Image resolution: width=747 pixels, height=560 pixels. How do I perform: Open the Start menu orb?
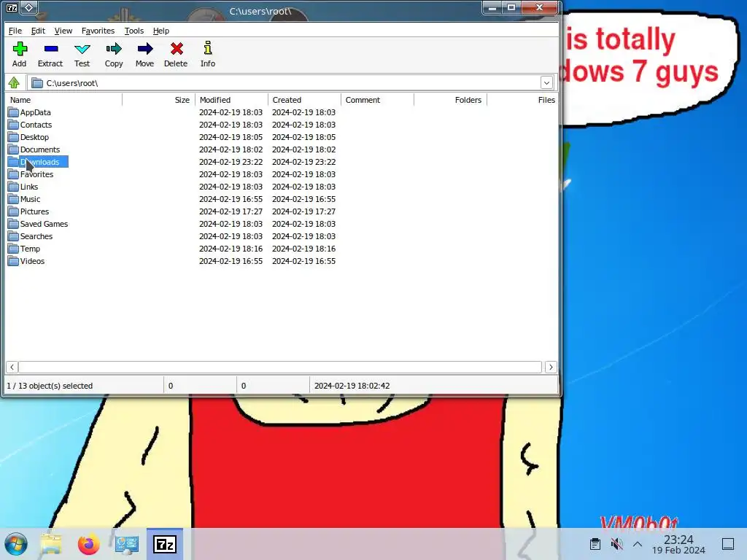[16, 544]
